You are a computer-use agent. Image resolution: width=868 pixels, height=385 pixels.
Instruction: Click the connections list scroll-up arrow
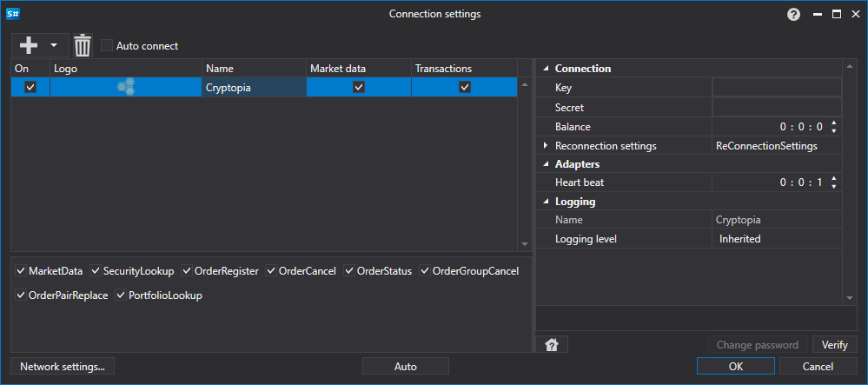(x=525, y=85)
